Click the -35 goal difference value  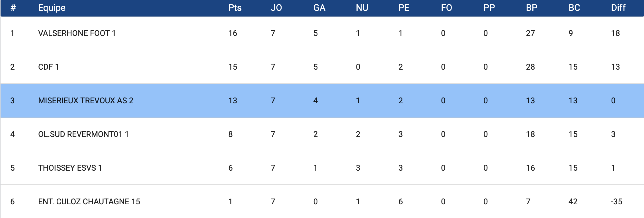point(616,202)
